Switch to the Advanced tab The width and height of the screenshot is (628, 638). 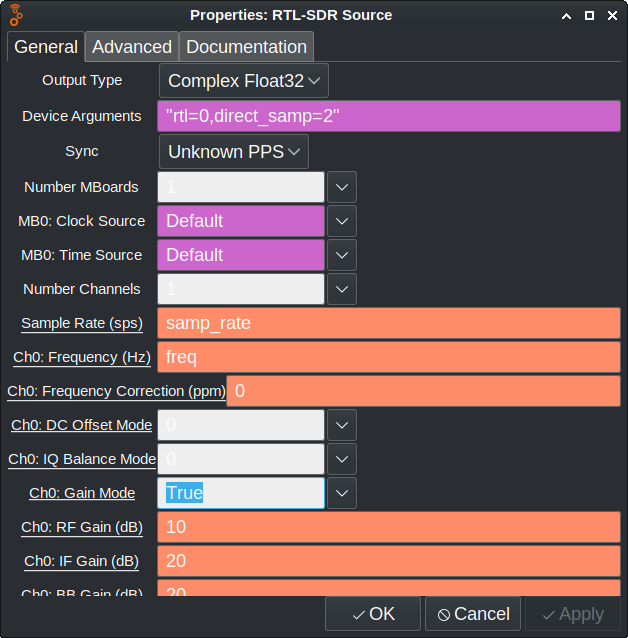tap(132, 47)
